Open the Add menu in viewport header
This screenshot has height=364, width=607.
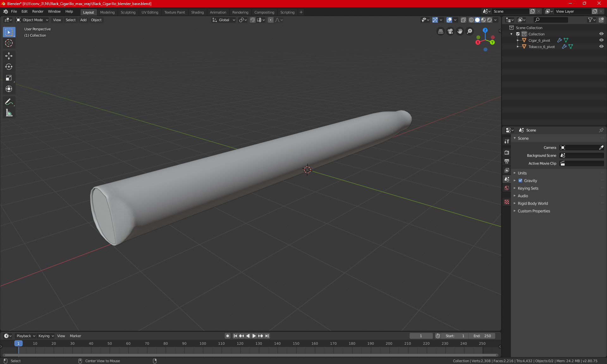tap(83, 20)
